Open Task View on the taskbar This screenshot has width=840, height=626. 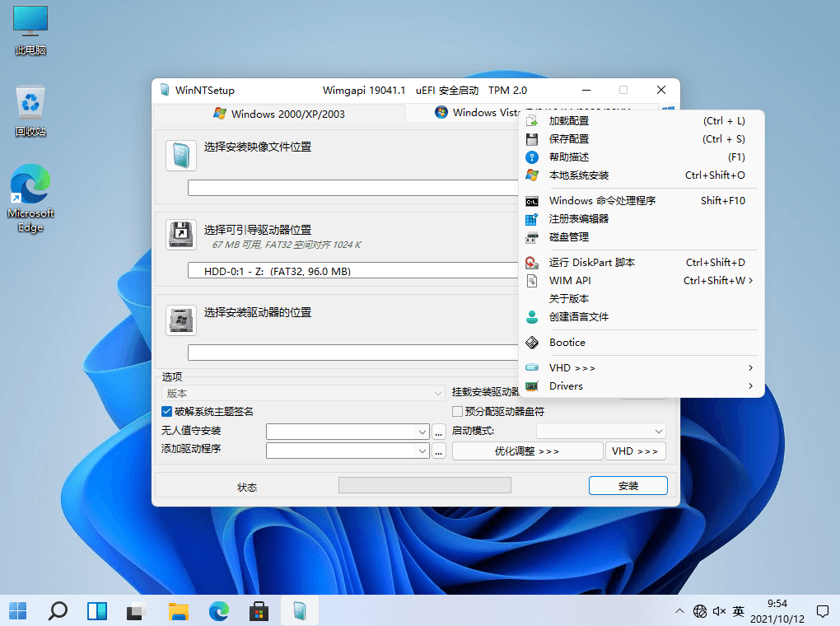click(x=138, y=611)
